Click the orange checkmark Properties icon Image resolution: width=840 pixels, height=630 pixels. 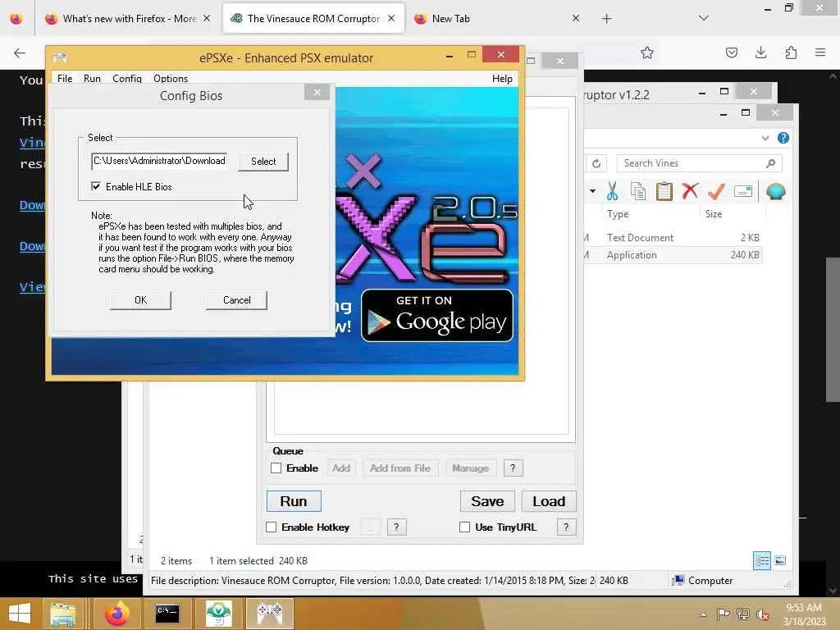(716, 191)
